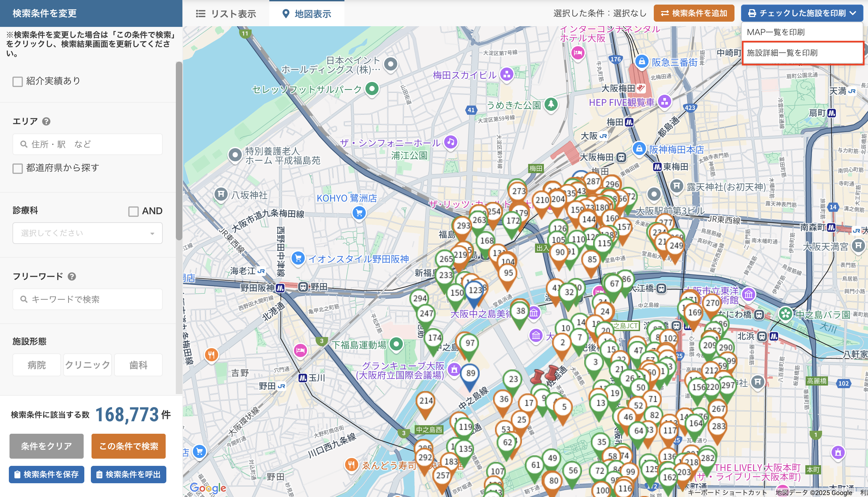
Task: Click the 住所・駅 area input field
Action: (x=87, y=144)
